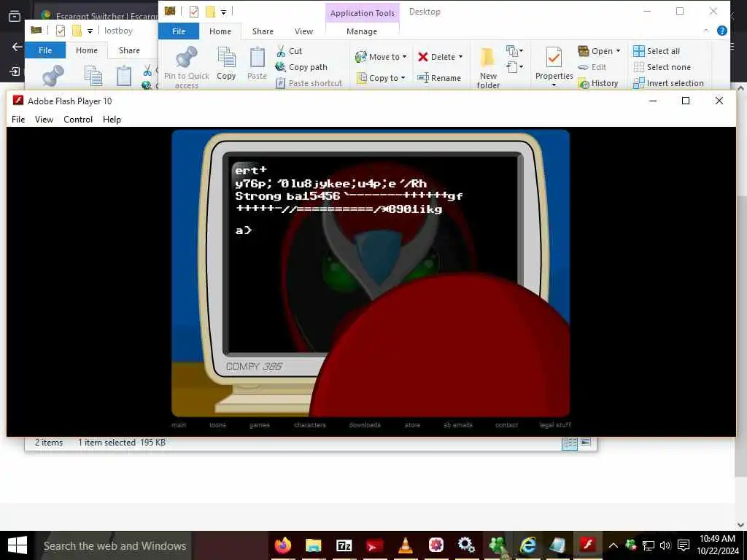Switch to View tab in Desktop window
Viewport: 747px width, 560px height.
[x=304, y=31]
